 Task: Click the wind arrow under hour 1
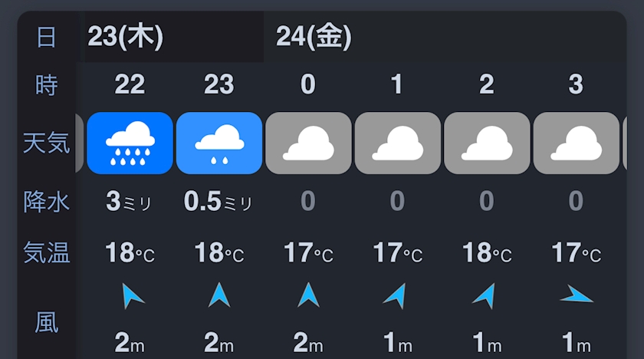[396, 296]
